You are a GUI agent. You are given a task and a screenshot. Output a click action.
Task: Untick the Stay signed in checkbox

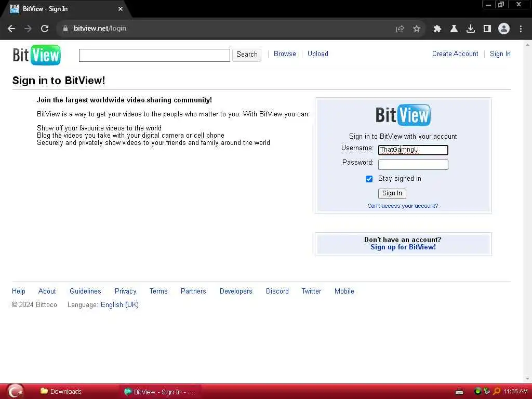click(x=369, y=179)
